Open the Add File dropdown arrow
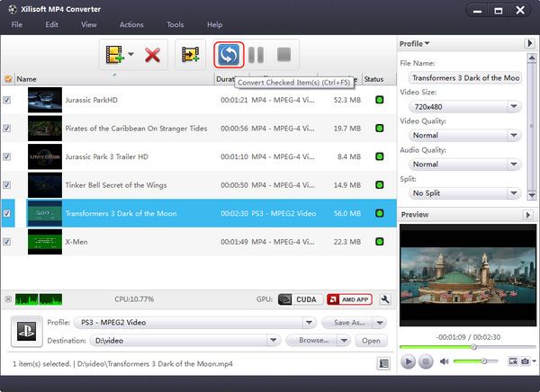 130,54
